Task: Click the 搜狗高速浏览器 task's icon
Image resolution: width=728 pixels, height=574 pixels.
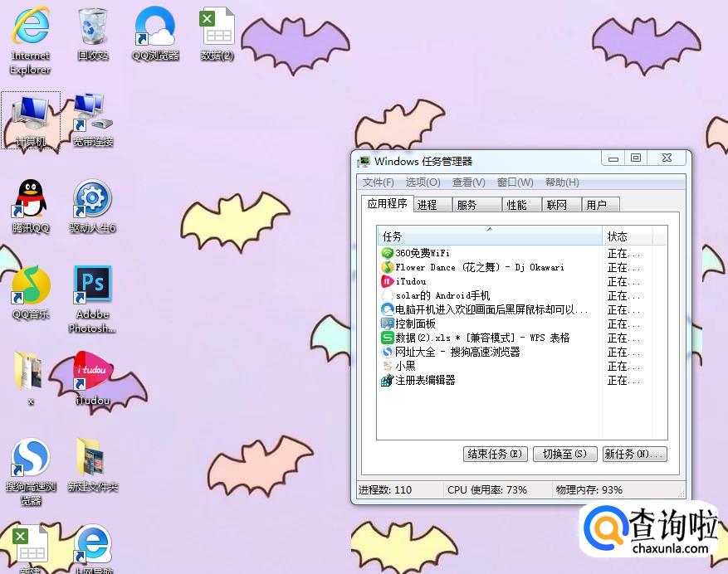Action: (x=387, y=352)
